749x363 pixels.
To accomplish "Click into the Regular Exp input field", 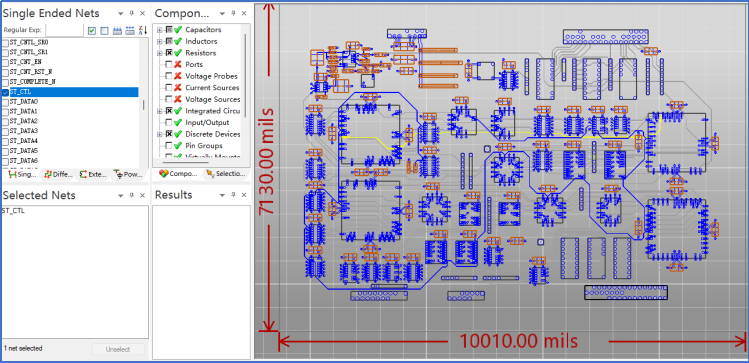I will (x=64, y=30).
